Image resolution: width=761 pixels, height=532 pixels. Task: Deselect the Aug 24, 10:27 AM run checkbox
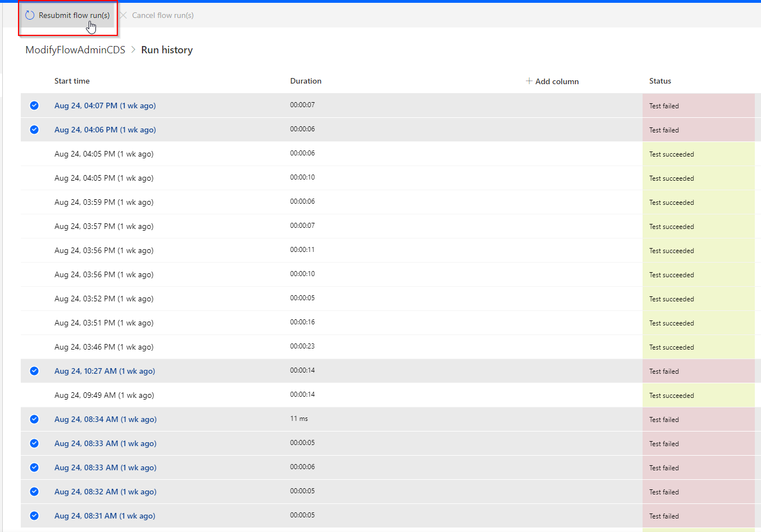(x=34, y=371)
